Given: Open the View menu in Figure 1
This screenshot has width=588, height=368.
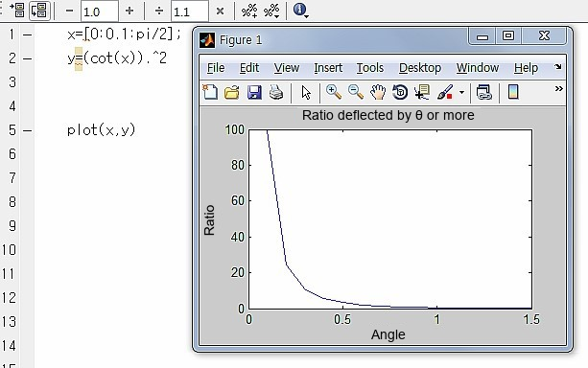Looking at the screenshot, I should 287,68.
